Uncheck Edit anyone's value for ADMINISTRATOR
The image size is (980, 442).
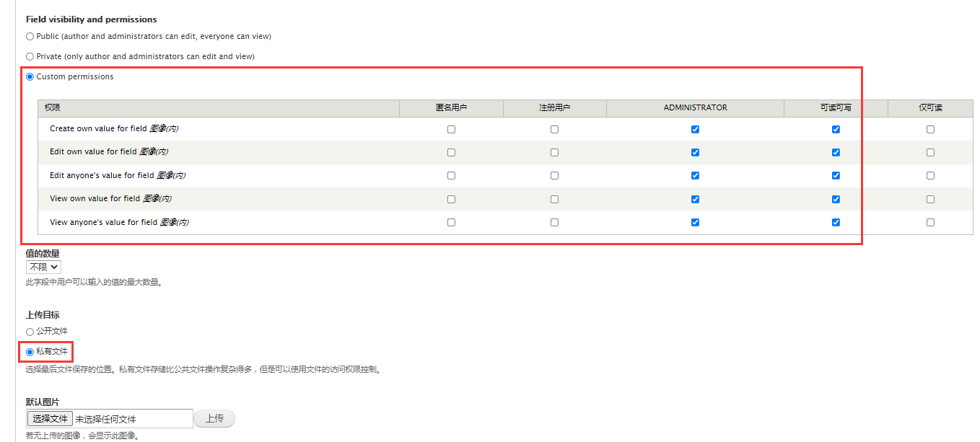(x=695, y=175)
